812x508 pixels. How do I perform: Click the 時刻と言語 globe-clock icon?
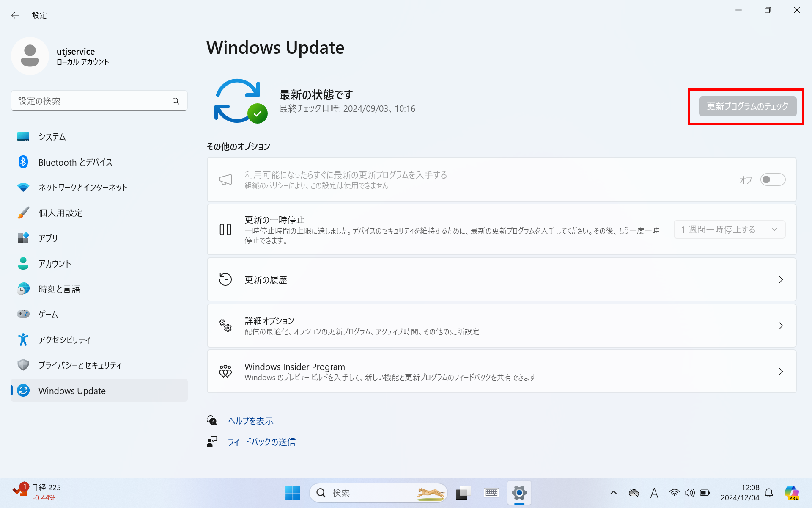pos(23,289)
